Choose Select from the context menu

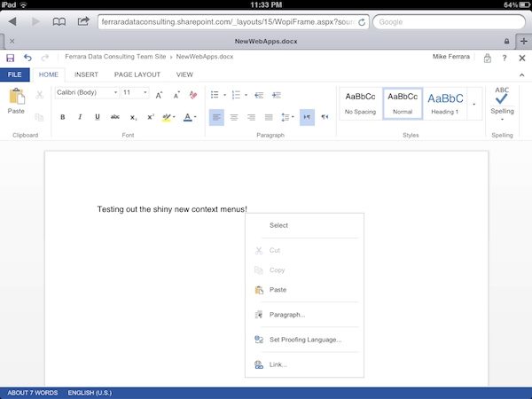pos(305,225)
